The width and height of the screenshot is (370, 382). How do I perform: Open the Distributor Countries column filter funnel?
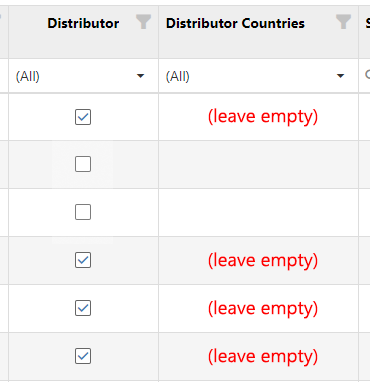[x=343, y=22]
